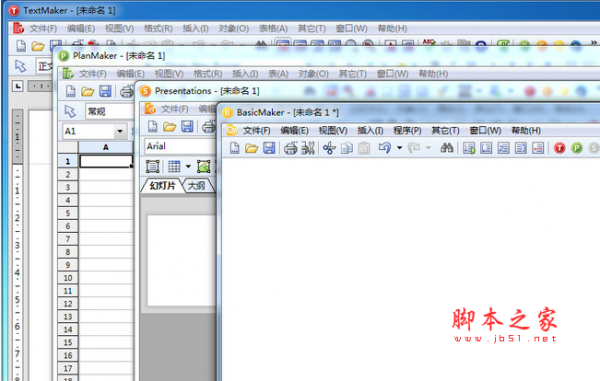Open the 表(A) menu in PlanMaker
This screenshot has width=600, height=381.
click(x=278, y=73)
